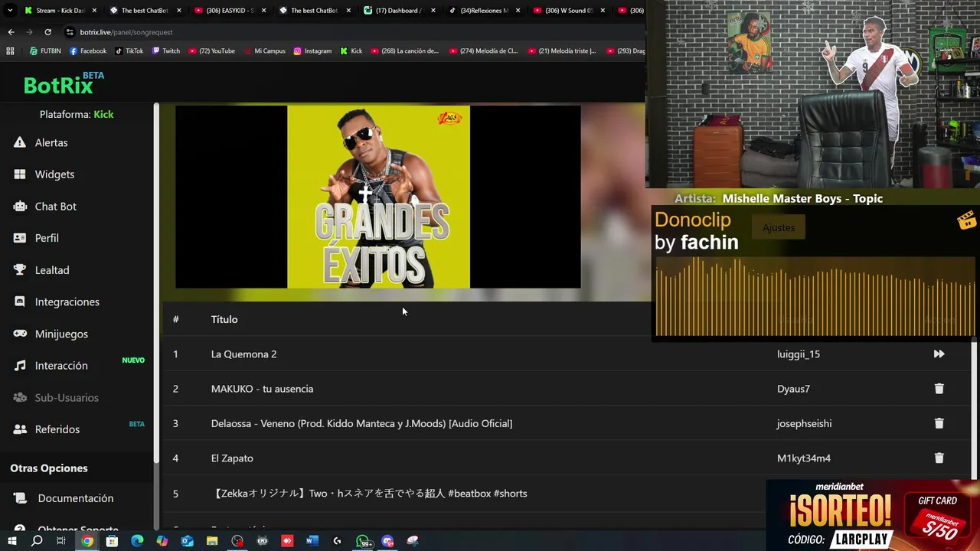Image resolution: width=980 pixels, height=551 pixels.
Task: Open the Windows Start menu
Action: click(x=11, y=541)
